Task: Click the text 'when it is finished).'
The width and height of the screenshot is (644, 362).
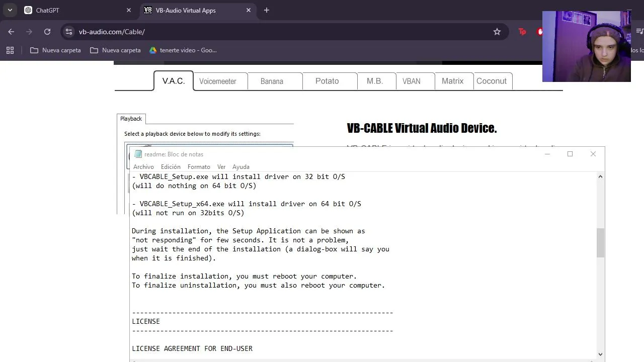Action: [174, 258]
